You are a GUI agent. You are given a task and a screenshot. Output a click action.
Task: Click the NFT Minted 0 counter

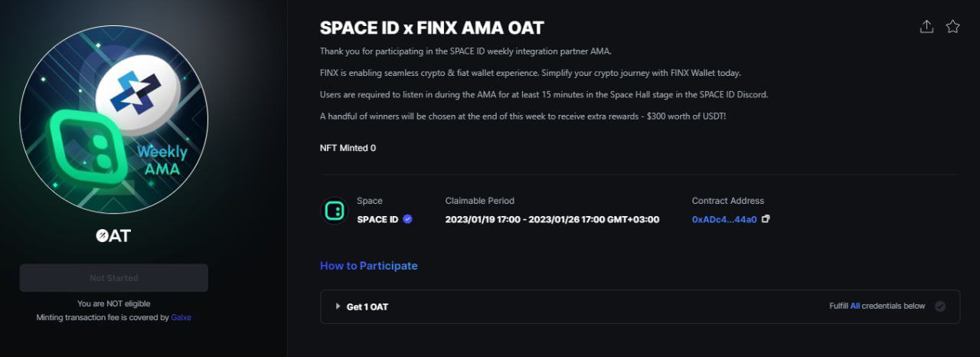click(x=348, y=148)
